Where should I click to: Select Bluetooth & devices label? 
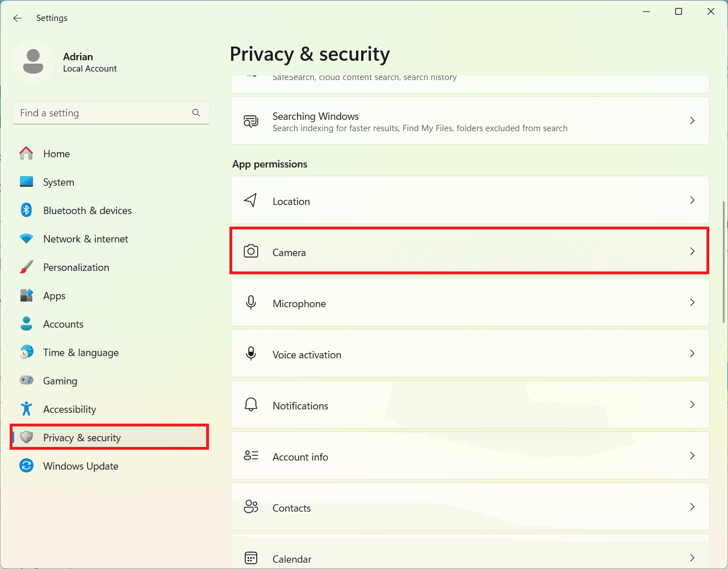point(87,211)
